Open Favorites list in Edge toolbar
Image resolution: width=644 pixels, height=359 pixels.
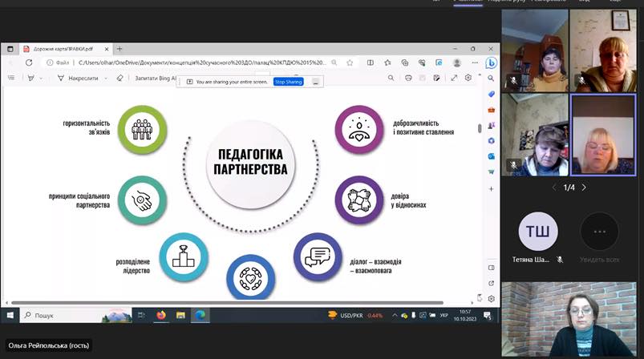tap(387, 63)
